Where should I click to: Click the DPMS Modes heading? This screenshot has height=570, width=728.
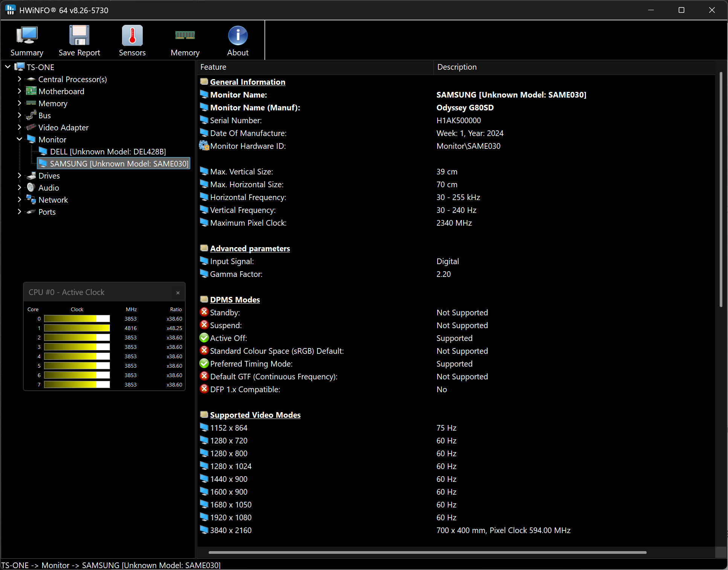[x=235, y=300]
